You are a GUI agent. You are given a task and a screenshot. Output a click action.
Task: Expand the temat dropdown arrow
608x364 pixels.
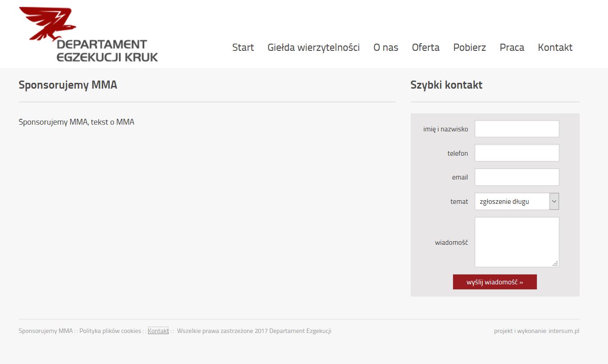(554, 202)
